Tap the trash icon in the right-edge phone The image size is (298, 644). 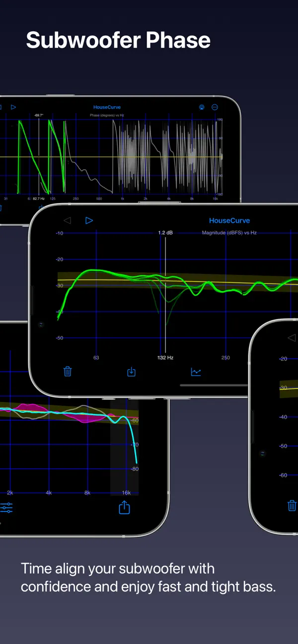point(293,506)
